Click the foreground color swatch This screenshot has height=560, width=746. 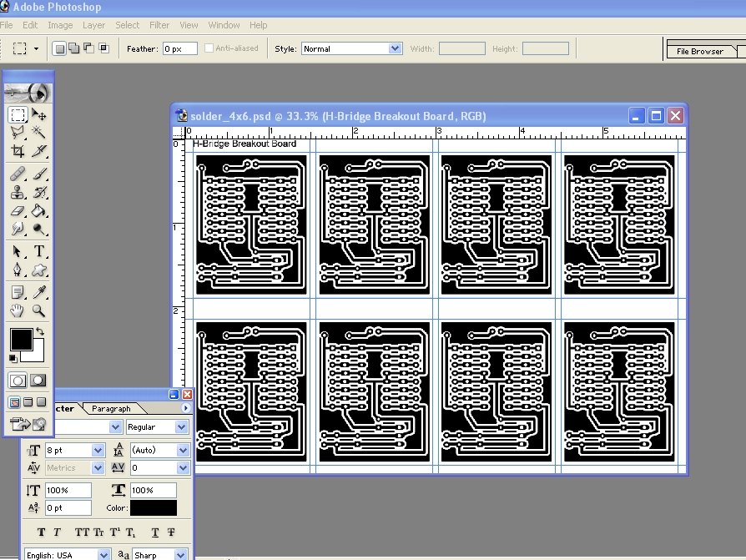pos(22,340)
